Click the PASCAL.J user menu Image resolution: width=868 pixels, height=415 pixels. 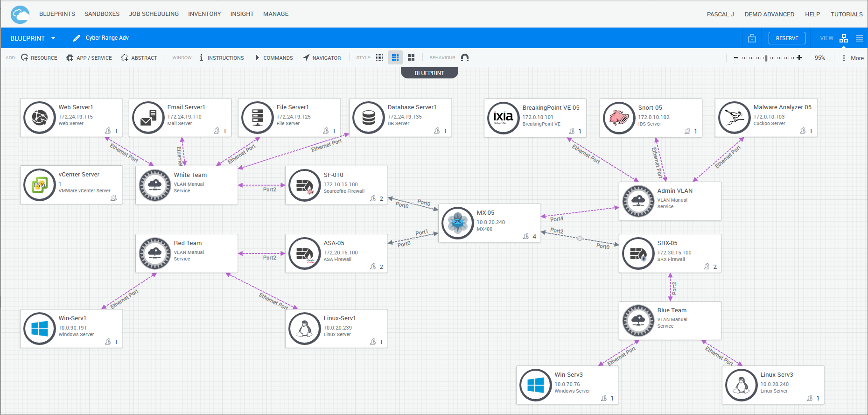(720, 14)
